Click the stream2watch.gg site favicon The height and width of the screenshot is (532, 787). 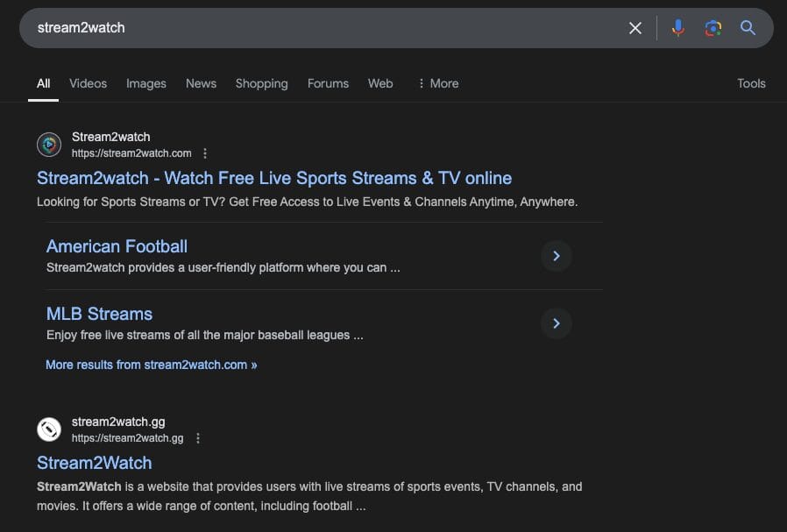pyautogui.click(x=50, y=429)
